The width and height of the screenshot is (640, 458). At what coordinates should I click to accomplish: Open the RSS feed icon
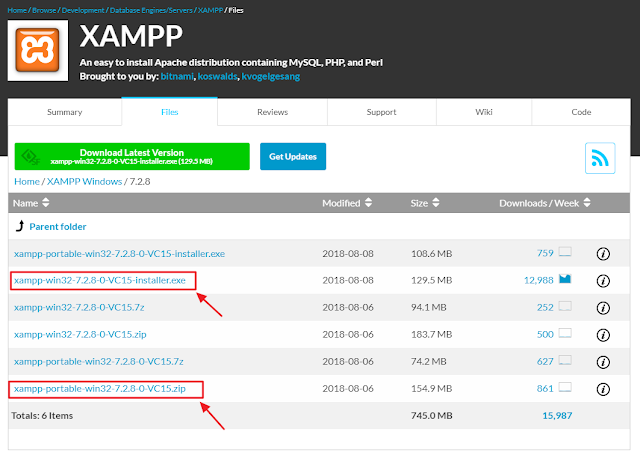click(600, 158)
